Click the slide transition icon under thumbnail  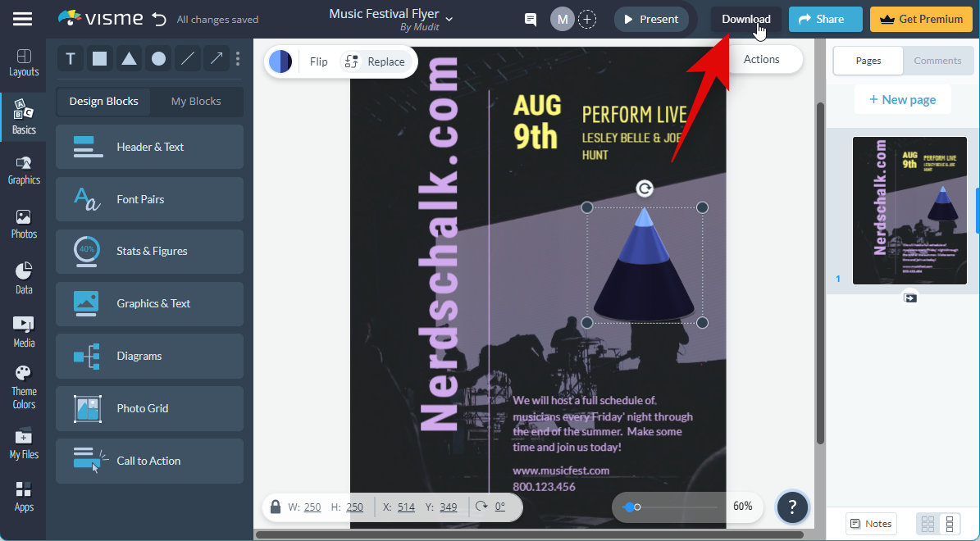tap(910, 298)
